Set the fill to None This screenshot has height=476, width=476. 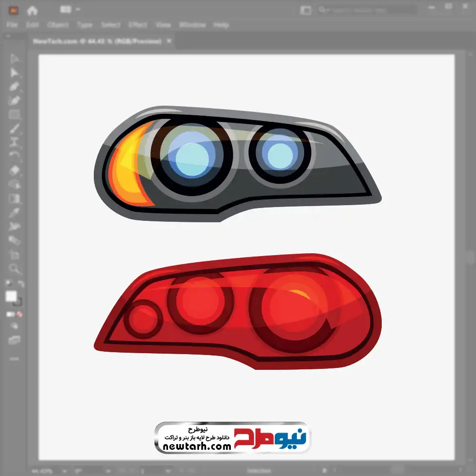tap(20, 314)
